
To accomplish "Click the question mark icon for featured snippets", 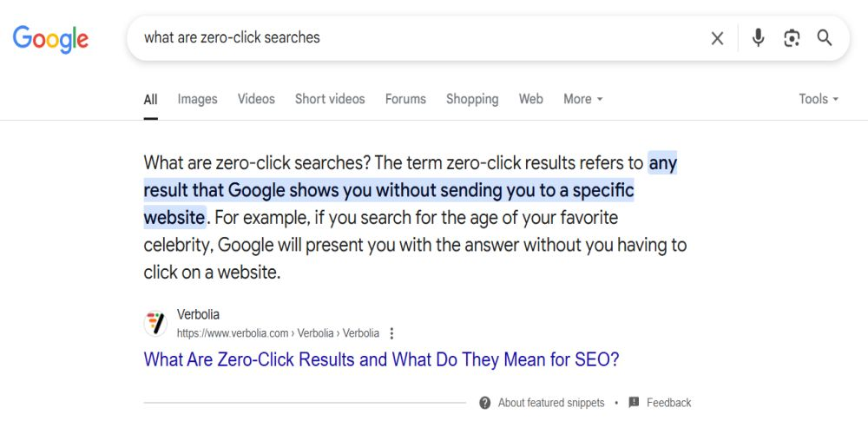I will [x=485, y=403].
